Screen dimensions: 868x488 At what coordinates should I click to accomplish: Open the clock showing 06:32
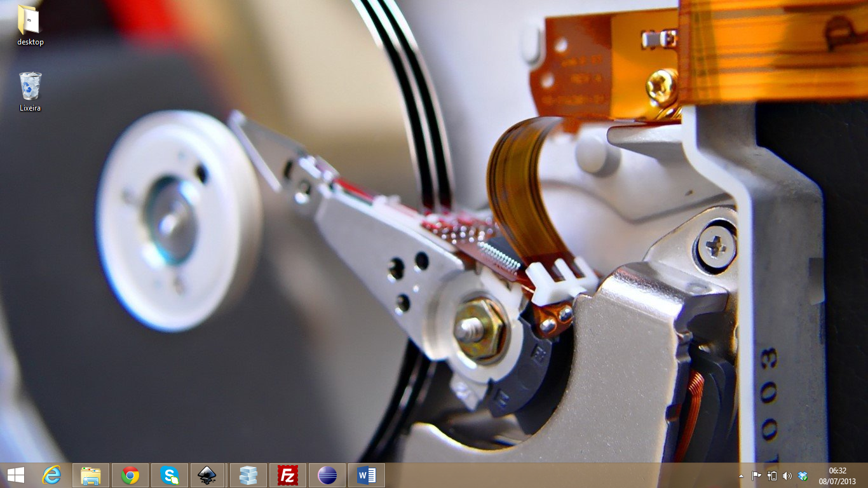coord(837,475)
